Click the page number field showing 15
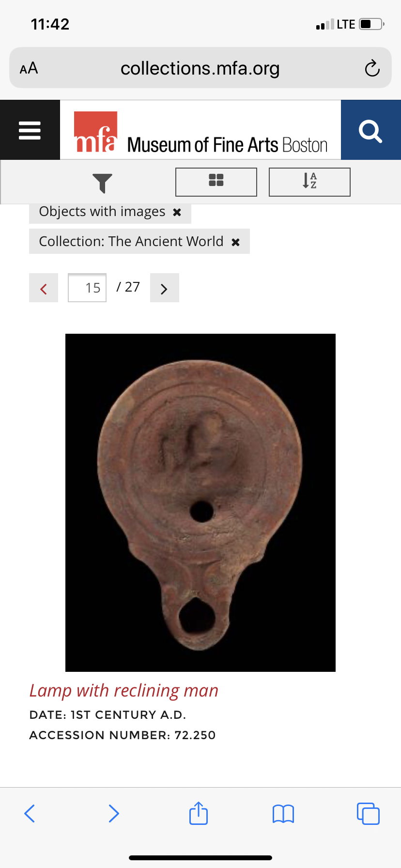This screenshot has width=401, height=868. [87, 288]
